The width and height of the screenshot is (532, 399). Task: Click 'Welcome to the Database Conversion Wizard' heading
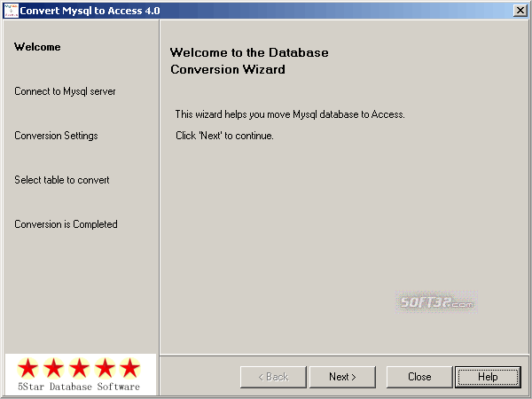click(249, 60)
